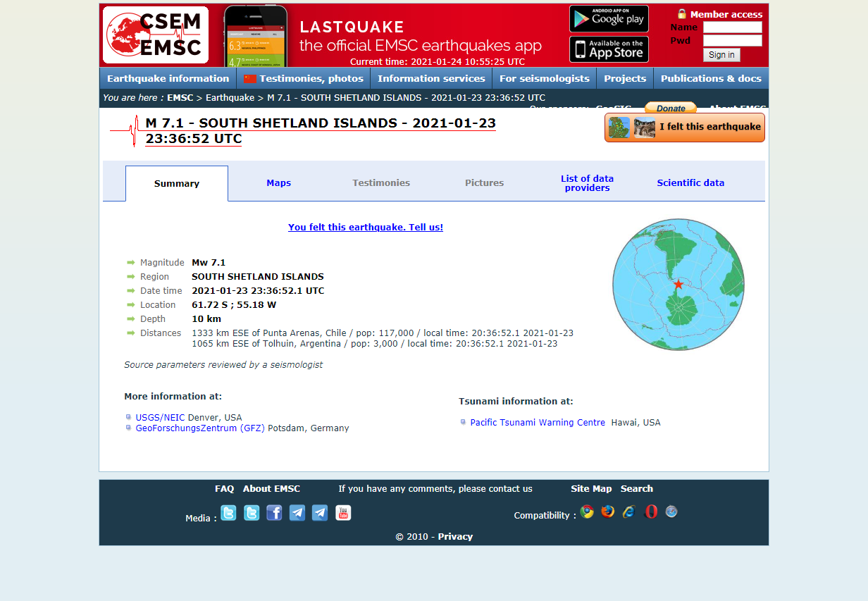Click the globe epicenter map thumbnail
Viewport: 868px width, 601px height.
point(678,284)
